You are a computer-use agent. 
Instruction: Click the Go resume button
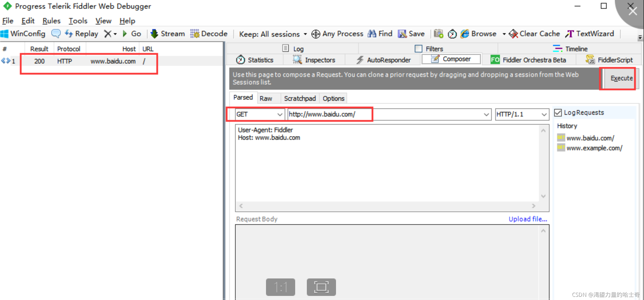132,34
